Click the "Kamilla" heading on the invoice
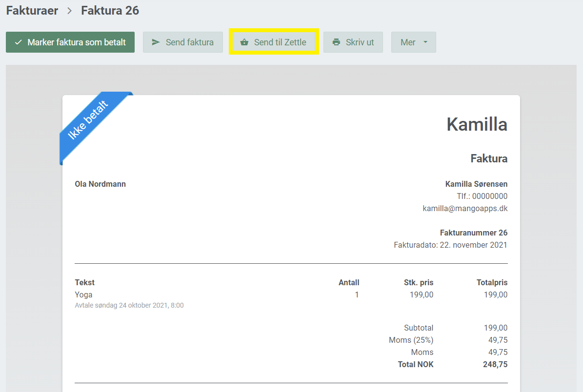Viewport: 583px width, 392px height. (477, 124)
